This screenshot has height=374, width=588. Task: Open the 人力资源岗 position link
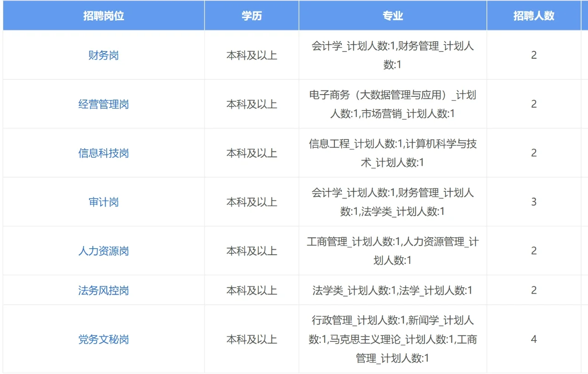pyautogui.click(x=104, y=251)
